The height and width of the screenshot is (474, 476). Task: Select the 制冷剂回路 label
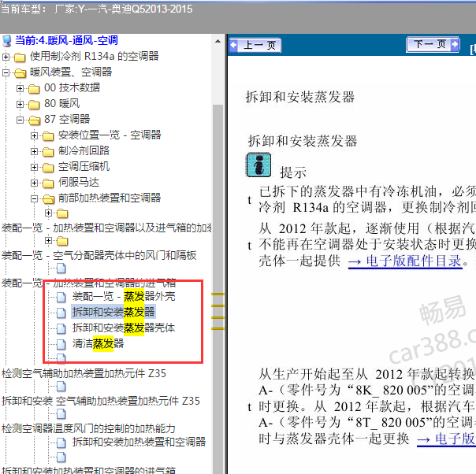click(x=84, y=150)
